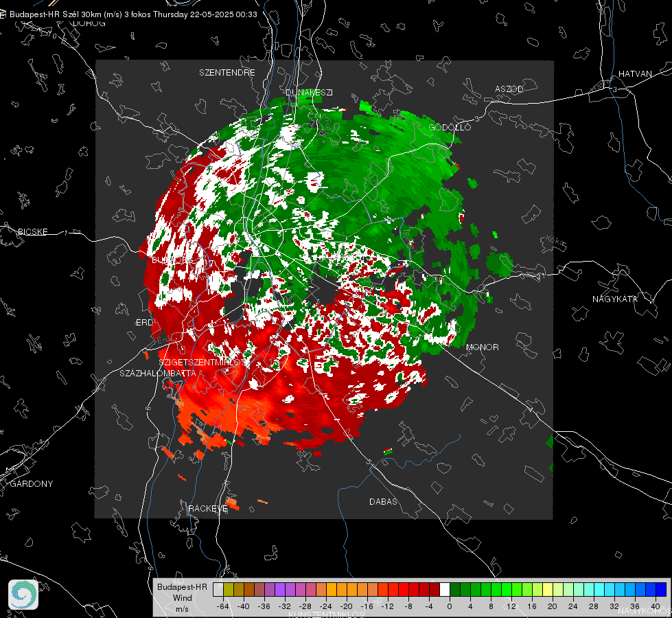672x618 pixels.
Task: Click the -4 legend value
Action: pyautogui.click(x=428, y=606)
